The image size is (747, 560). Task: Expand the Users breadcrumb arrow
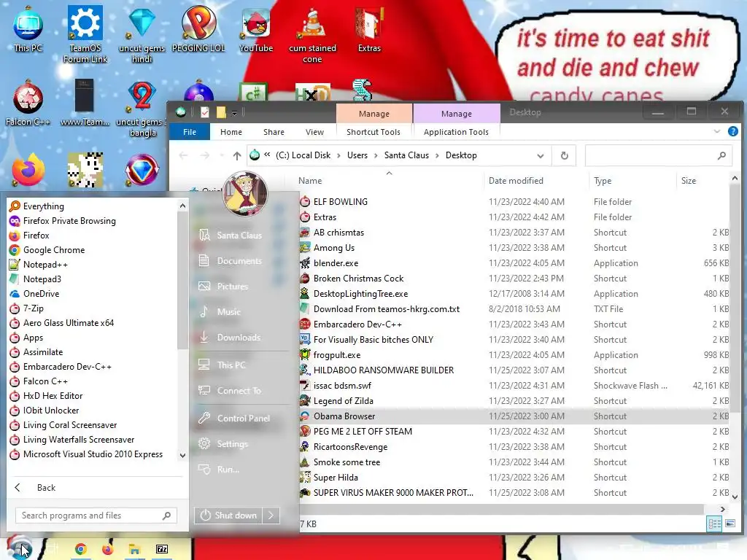[376, 155]
